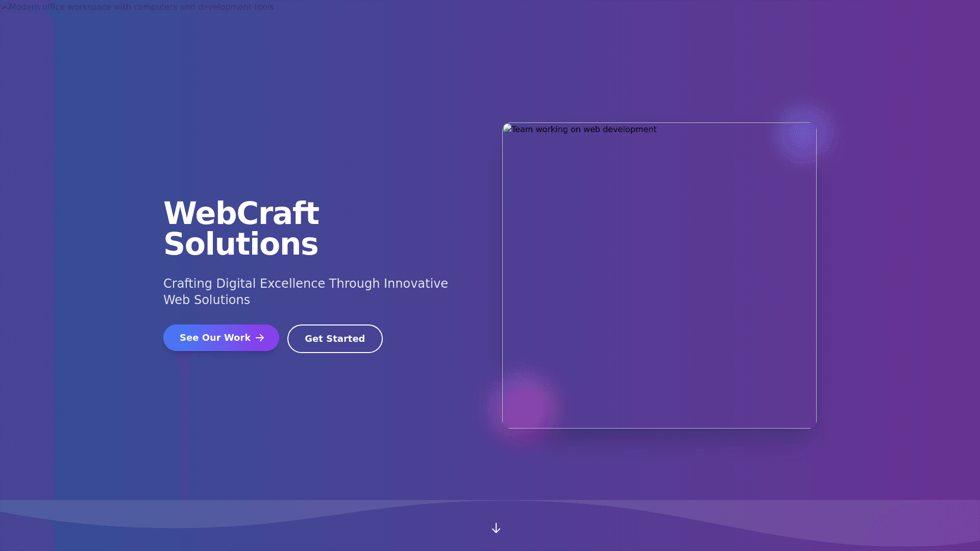Click the purple glowing orb near the card's top-right

803,134
